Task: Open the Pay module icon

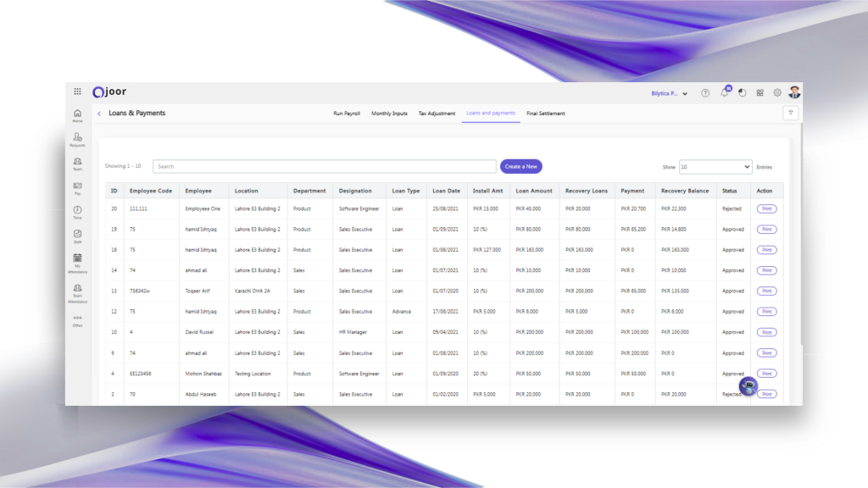Action: (77, 186)
